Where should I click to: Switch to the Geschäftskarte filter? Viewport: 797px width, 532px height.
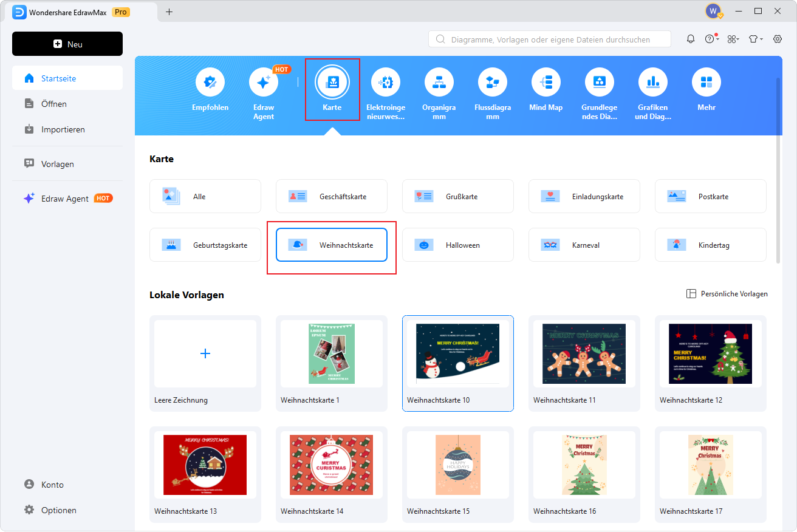(331, 196)
